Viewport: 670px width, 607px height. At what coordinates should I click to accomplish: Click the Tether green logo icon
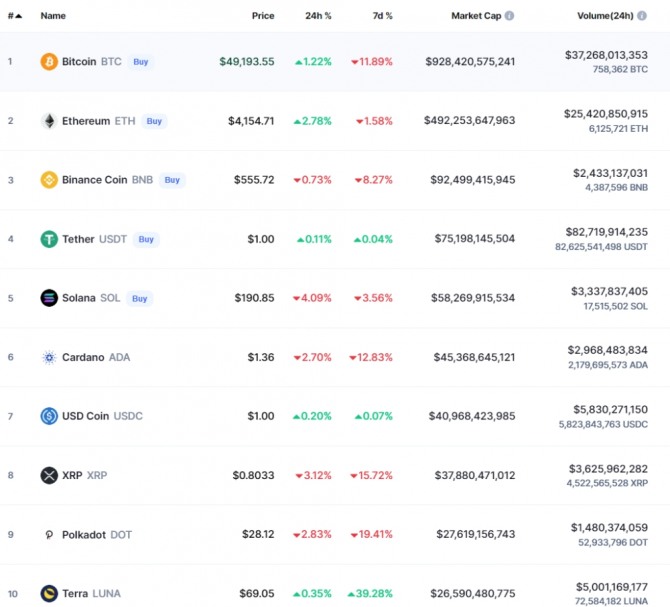point(49,239)
